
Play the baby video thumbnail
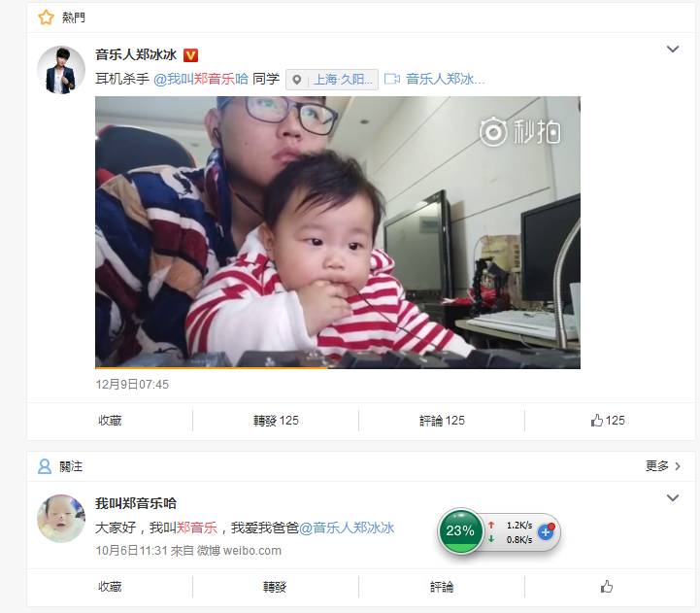338,232
